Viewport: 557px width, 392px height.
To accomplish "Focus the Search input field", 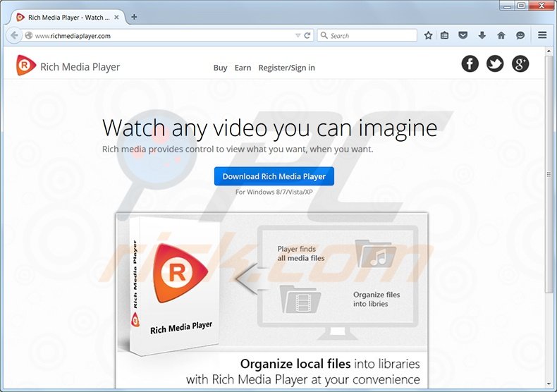I will tap(367, 35).
